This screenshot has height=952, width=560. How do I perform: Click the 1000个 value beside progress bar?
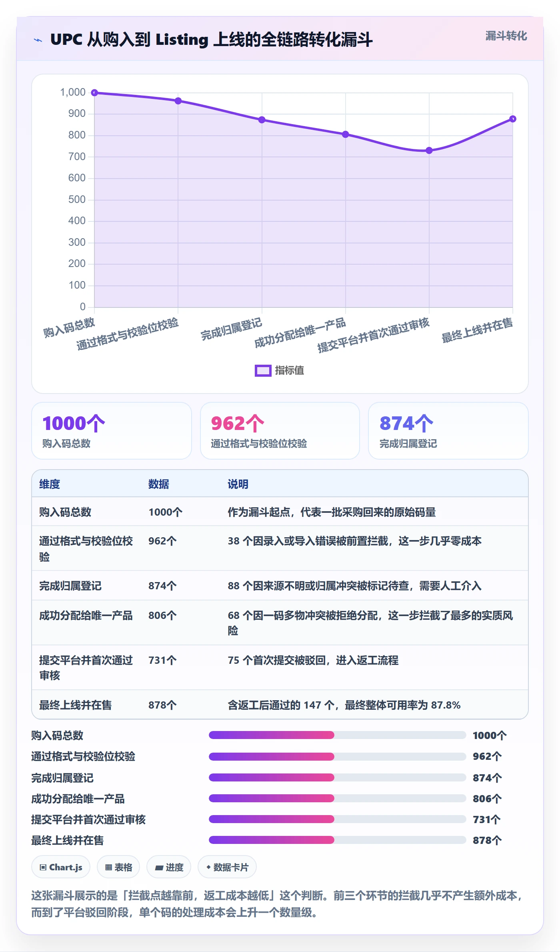(490, 735)
